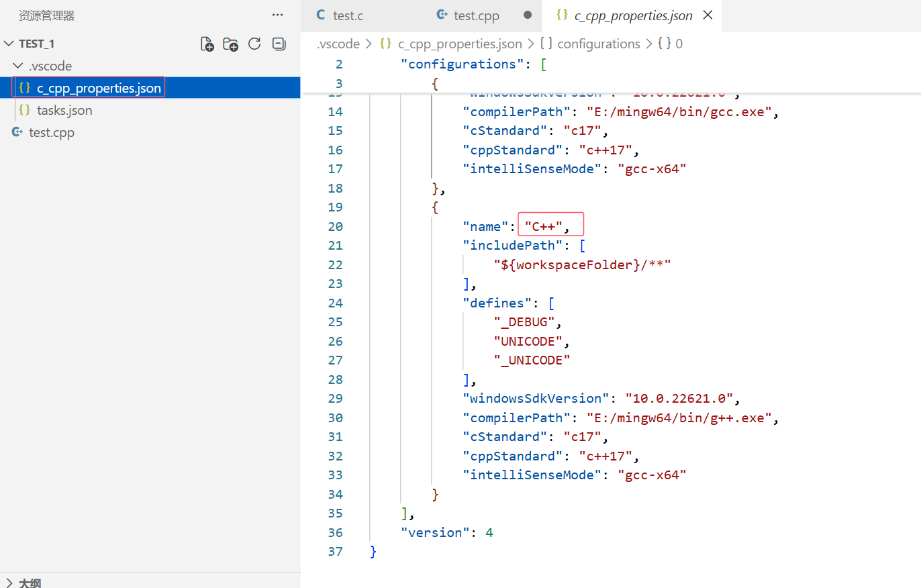Click C++ icon beside test.cpp in tree

(17, 132)
